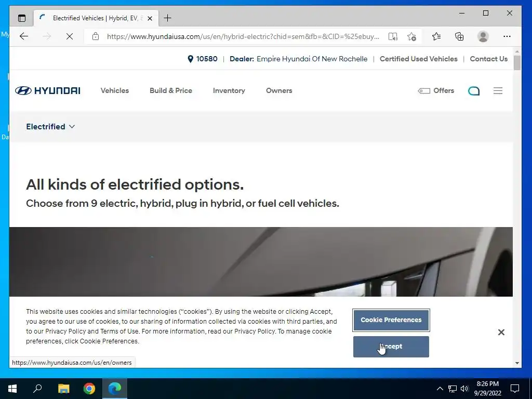The image size is (532, 399).
Task: Close the Electrified Vehicles tab
Action: click(x=150, y=18)
